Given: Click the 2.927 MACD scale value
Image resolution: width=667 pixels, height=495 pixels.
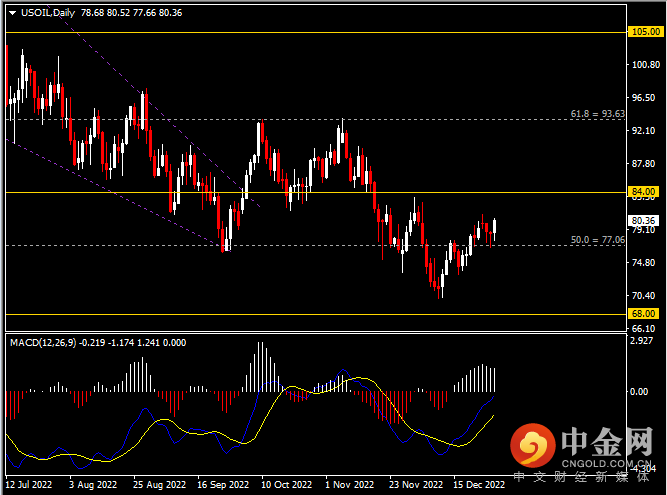Looking at the screenshot, I should (642, 342).
